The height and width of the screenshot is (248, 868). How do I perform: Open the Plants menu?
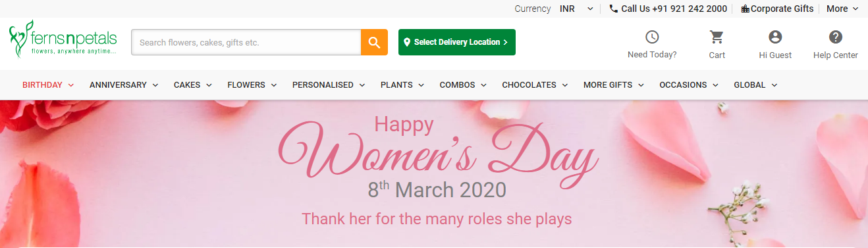402,85
